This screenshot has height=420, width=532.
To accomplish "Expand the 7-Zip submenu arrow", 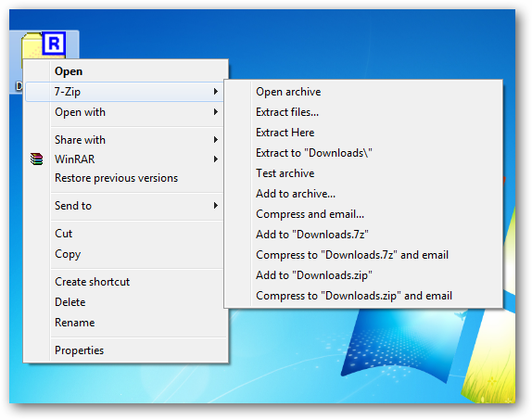I will tap(215, 92).
